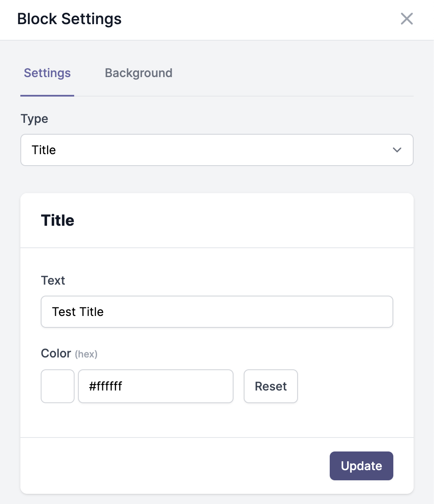This screenshot has height=504, width=434.
Task: Click the bold Title card heading
Action: pyautogui.click(x=58, y=221)
